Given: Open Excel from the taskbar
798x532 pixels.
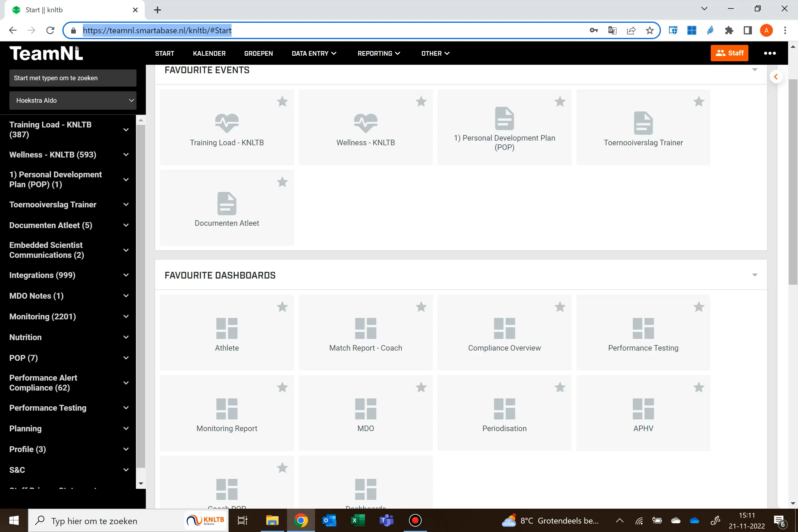Looking at the screenshot, I should tap(358, 520).
